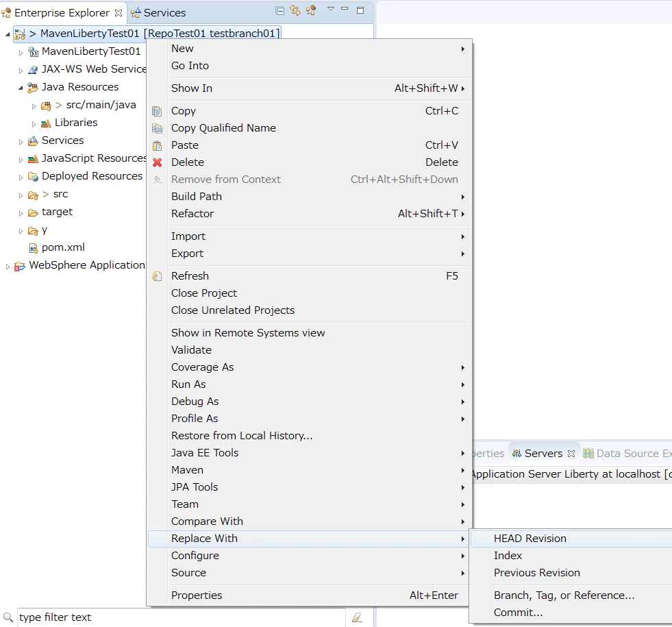
Task: Choose Previous Revision in submenu
Action: tap(571, 573)
